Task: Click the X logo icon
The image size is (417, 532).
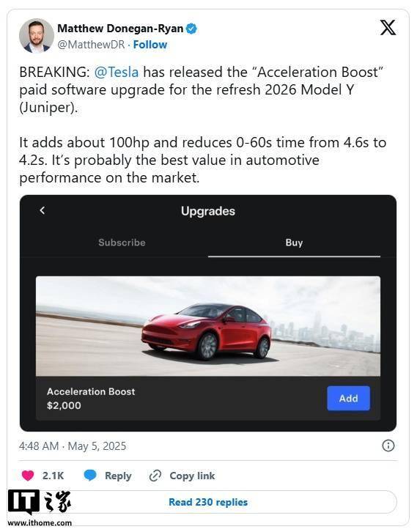Action: tap(388, 28)
